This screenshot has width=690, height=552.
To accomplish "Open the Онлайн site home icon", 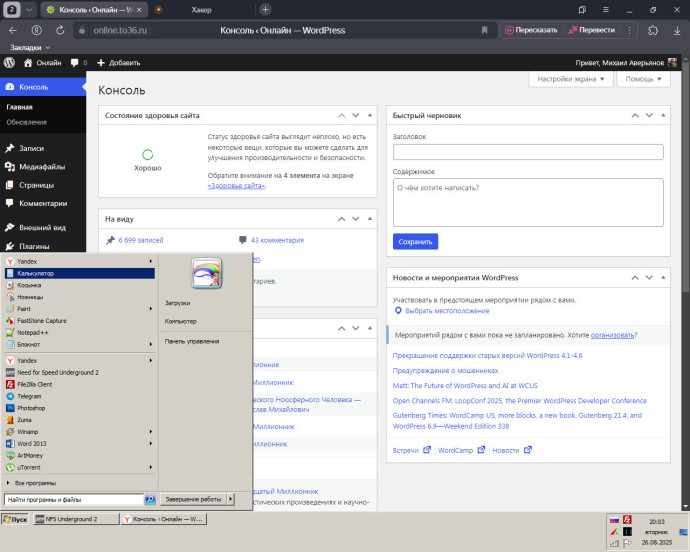I will click(28, 63).
